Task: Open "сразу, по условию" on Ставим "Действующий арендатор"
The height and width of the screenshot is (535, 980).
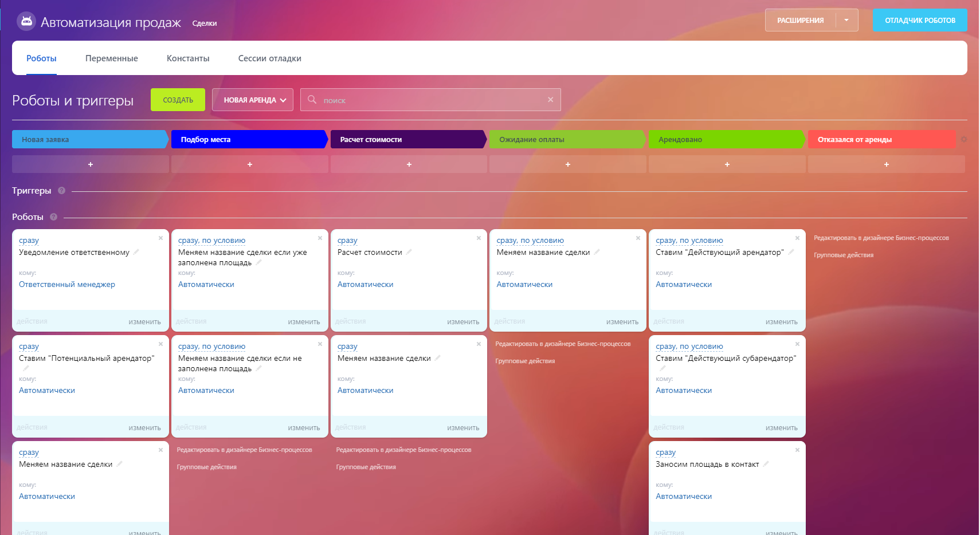Action: [689, 241]
